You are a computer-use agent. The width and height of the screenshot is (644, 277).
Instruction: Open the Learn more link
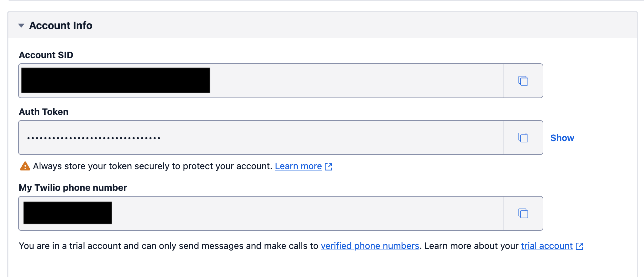click(298, 166)
